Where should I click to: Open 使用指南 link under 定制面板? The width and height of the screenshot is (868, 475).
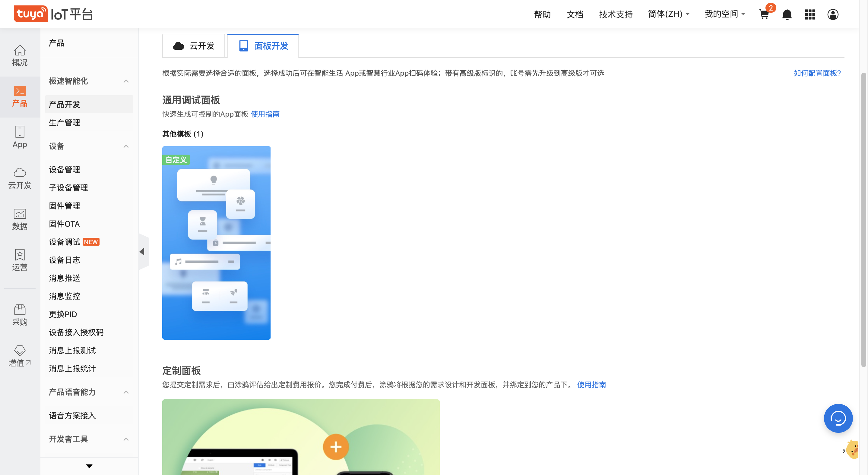[x=591, y=385]
